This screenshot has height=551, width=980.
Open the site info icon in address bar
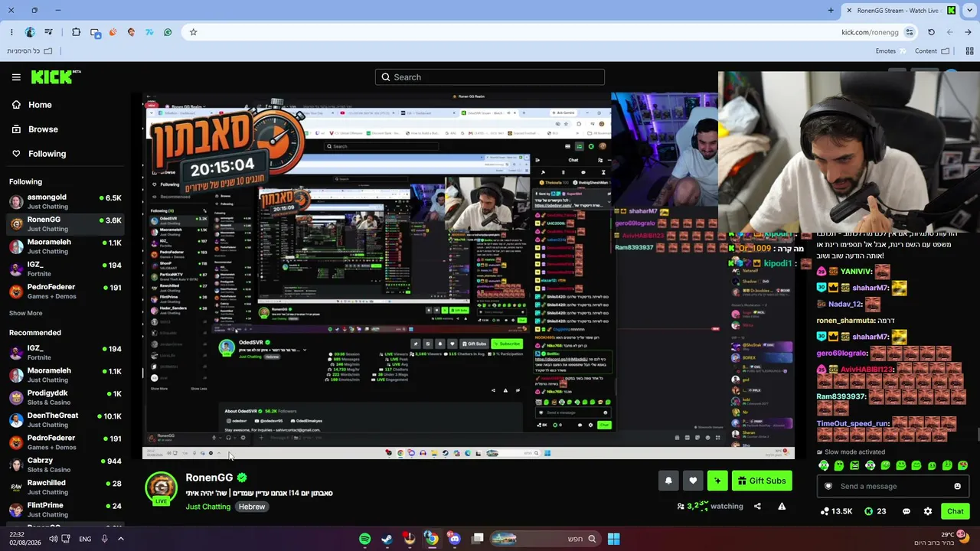click(x=910, y=32)
